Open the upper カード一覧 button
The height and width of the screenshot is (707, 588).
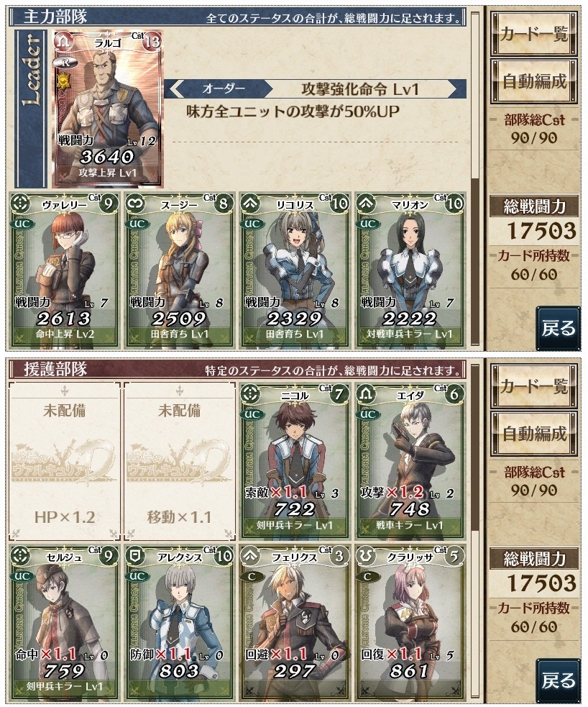534,35
